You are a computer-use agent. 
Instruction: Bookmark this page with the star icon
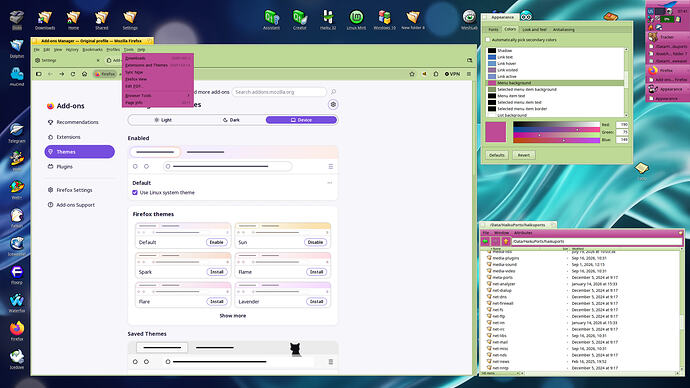[412, 74]
